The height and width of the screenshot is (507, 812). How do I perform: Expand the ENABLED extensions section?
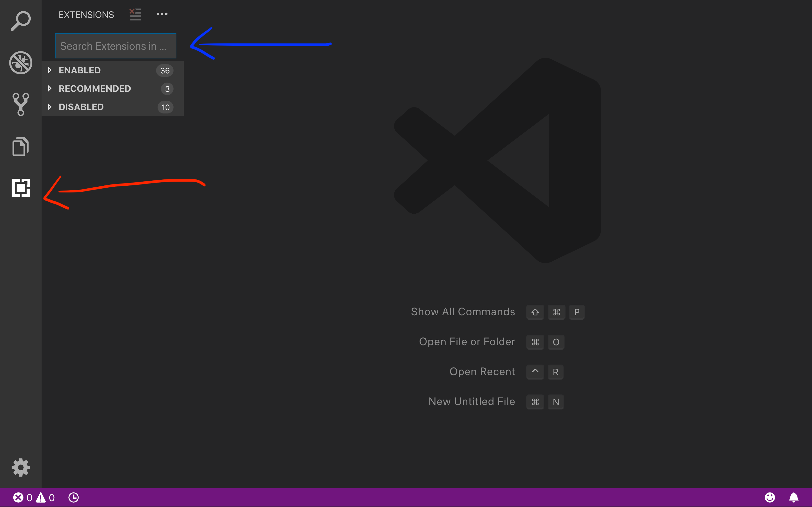[80, 70]
